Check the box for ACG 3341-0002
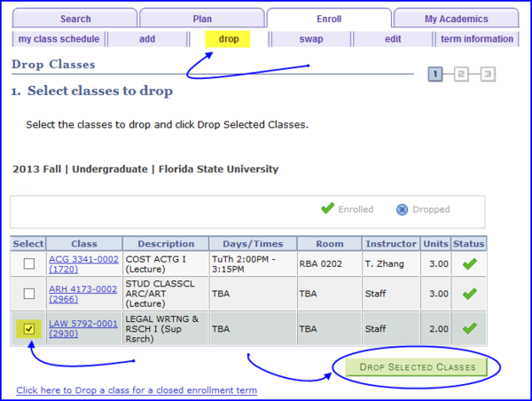Image resolution: width=532 pixels, height=401 pixels. 29,263
